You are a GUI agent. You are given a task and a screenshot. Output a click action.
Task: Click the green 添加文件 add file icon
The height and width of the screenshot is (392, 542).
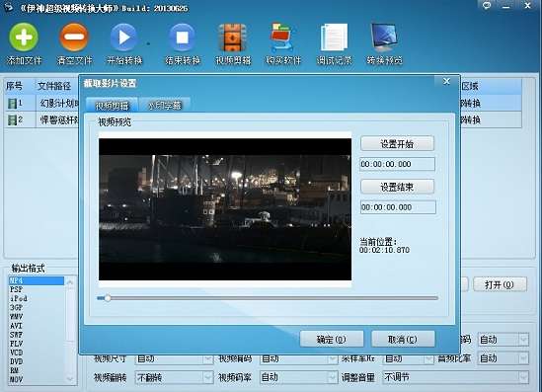point(24,37)
